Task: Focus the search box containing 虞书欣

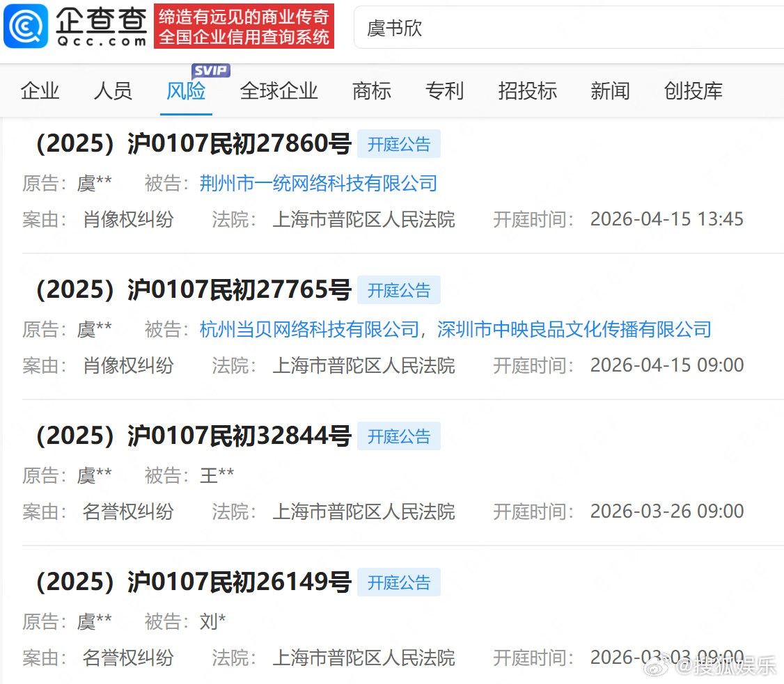Action: pos(568,28)
